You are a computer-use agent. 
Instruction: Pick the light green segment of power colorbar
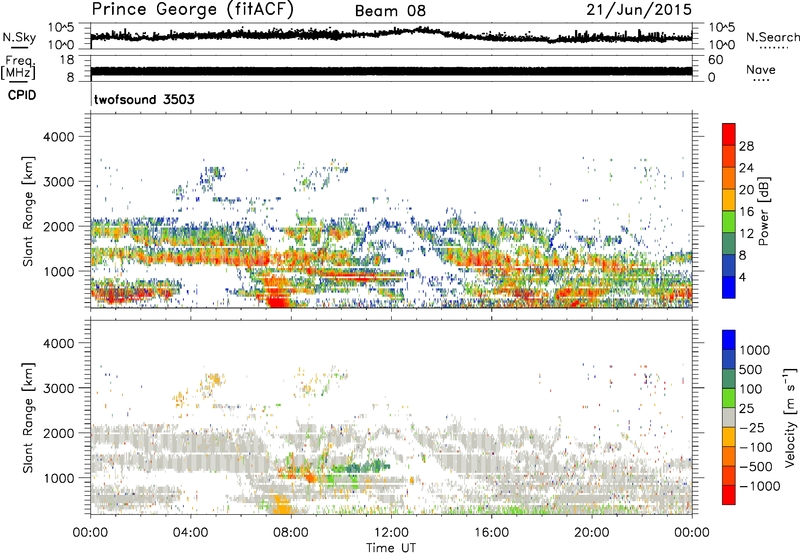click(x=729, y=221)
